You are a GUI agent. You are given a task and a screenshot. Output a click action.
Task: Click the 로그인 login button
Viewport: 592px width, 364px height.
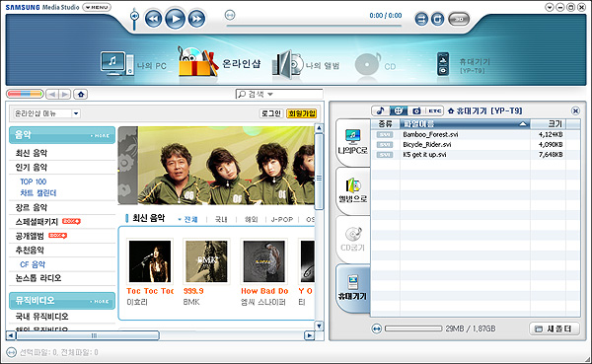(x=271, y=113)
